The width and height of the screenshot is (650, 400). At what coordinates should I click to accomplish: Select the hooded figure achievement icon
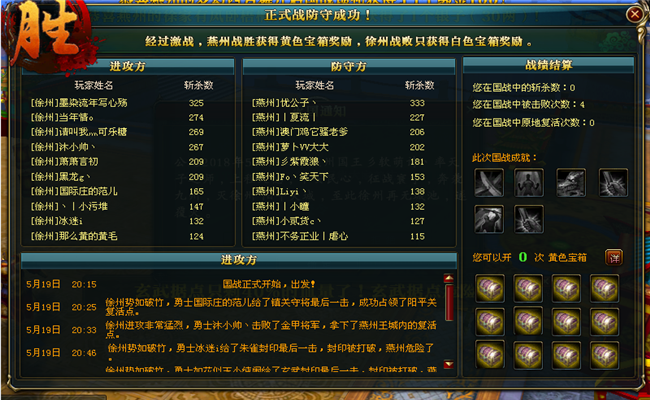pyautogui.click(x=489, y=219)
